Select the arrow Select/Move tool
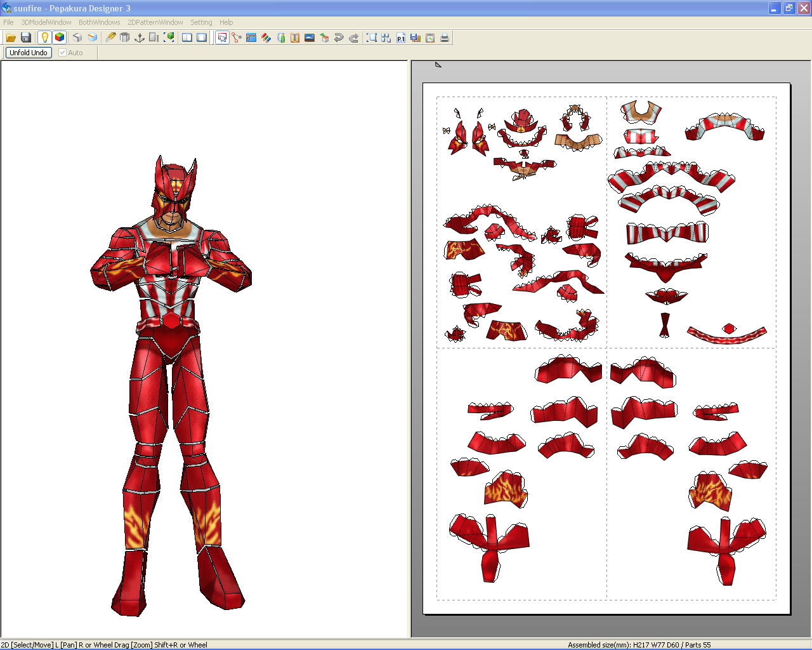Viewport: 812px width, 650px height. 222,37
